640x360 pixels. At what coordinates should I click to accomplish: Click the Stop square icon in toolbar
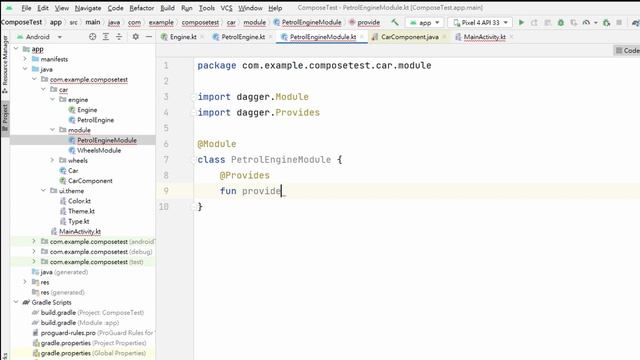[x=619, y=22]
